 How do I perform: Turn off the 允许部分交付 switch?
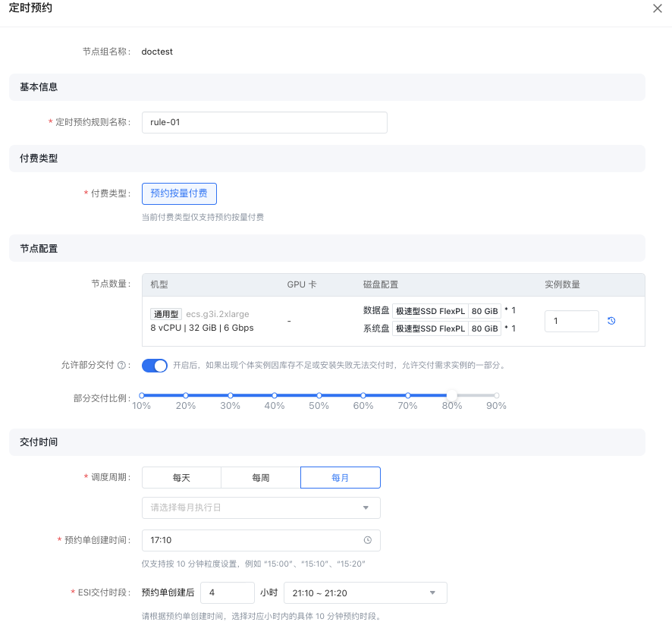click(155, 366)
